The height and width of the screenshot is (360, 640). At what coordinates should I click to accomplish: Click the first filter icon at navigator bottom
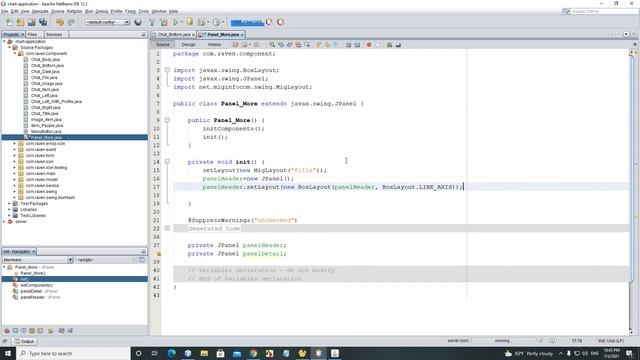(x=7, y=331)
